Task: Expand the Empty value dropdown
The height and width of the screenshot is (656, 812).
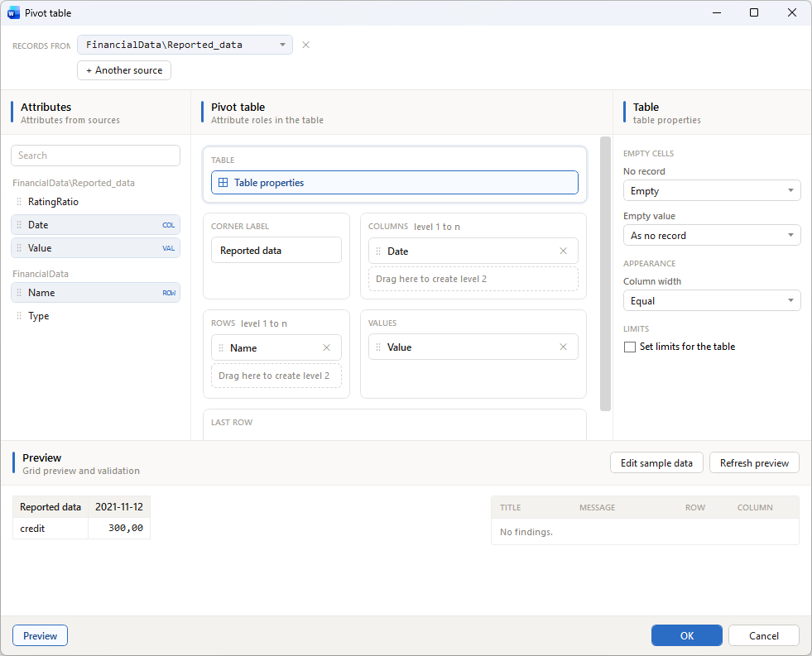Action: (712, 236)
